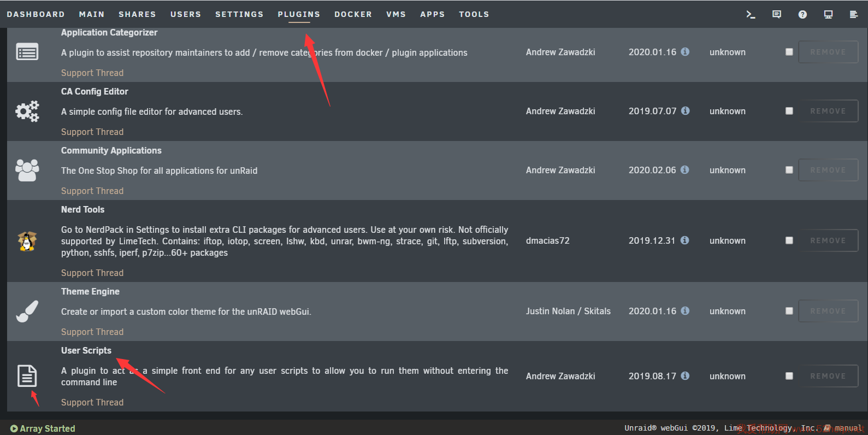Open Support Thread link for CA Config Editor

(x=92, y=132)
